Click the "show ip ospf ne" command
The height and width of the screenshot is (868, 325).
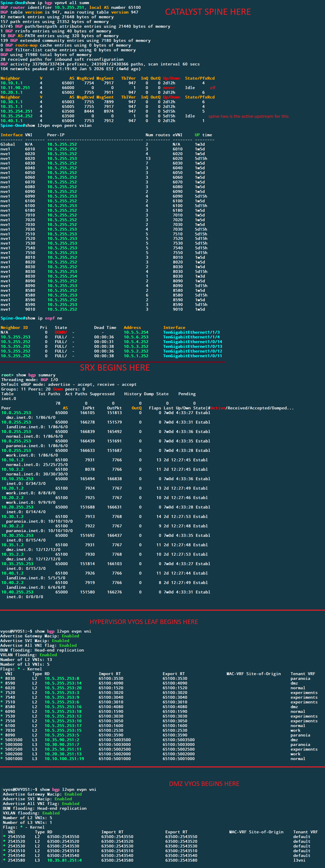[x=44, y=318]
